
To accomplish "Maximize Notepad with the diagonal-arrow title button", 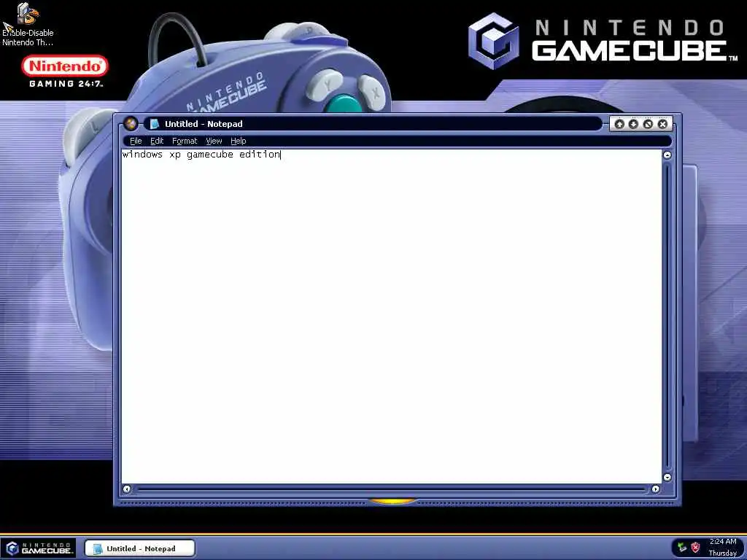I will click(x=648, y=124).
